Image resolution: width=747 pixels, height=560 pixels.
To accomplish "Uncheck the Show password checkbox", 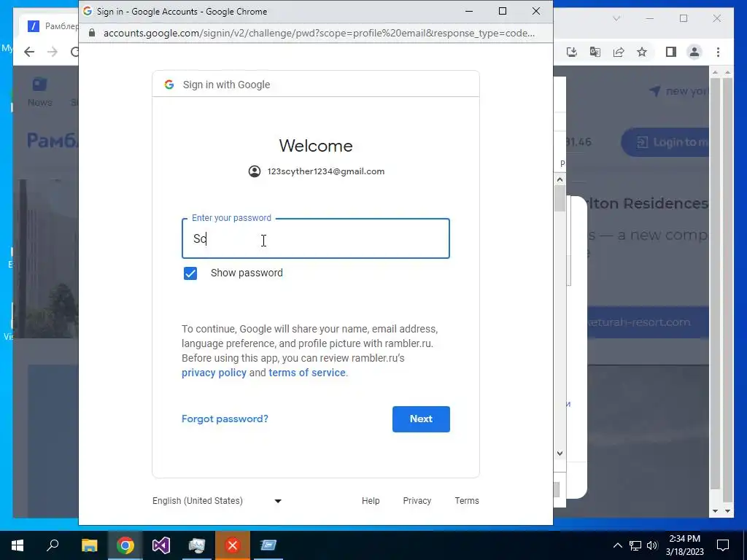I will tap(190, 273).
